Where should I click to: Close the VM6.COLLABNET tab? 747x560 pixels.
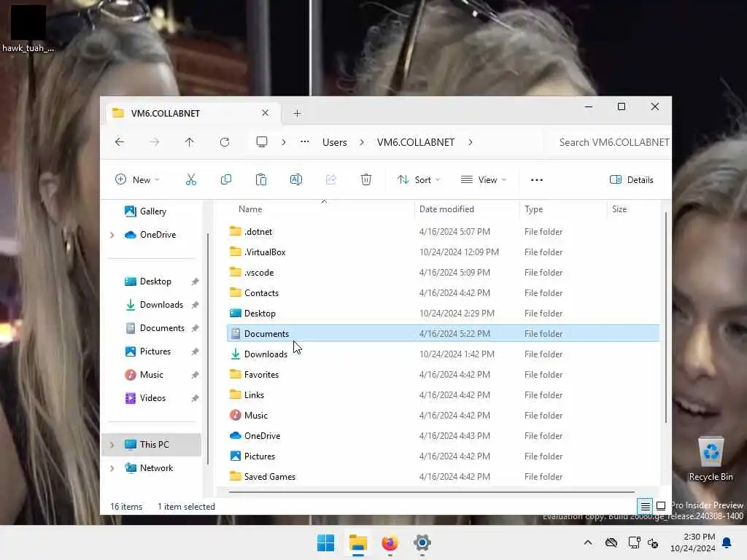(x=266, y=113)
